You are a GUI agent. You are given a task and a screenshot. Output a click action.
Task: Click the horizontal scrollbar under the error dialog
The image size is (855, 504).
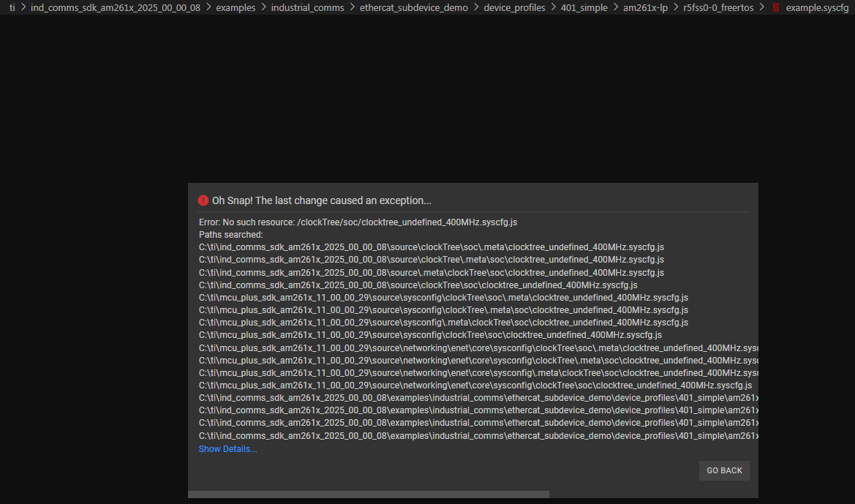(369, 494)
